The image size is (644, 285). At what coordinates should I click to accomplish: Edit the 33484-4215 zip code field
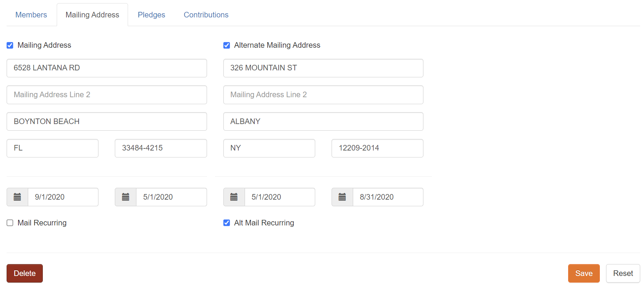(x=161, y=148)
